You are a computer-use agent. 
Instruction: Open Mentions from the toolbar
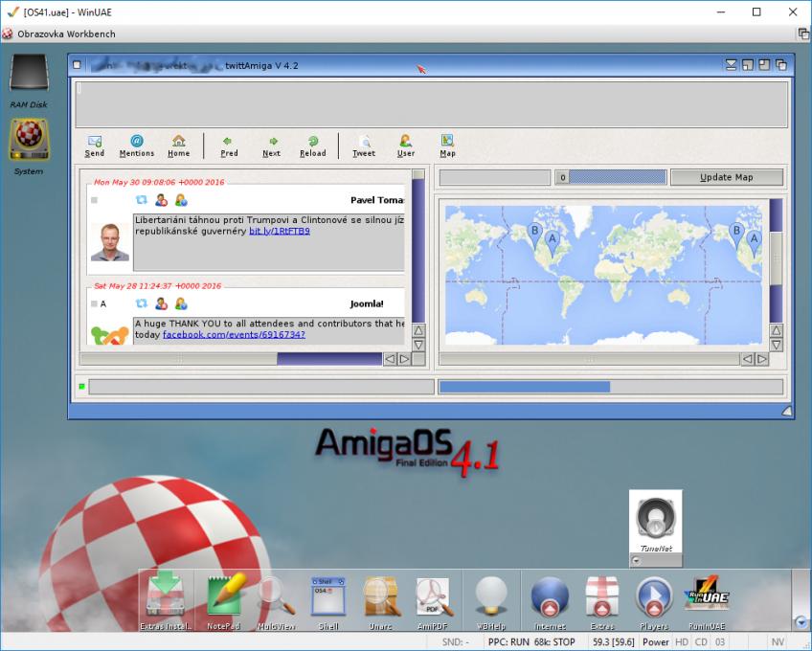137,145
